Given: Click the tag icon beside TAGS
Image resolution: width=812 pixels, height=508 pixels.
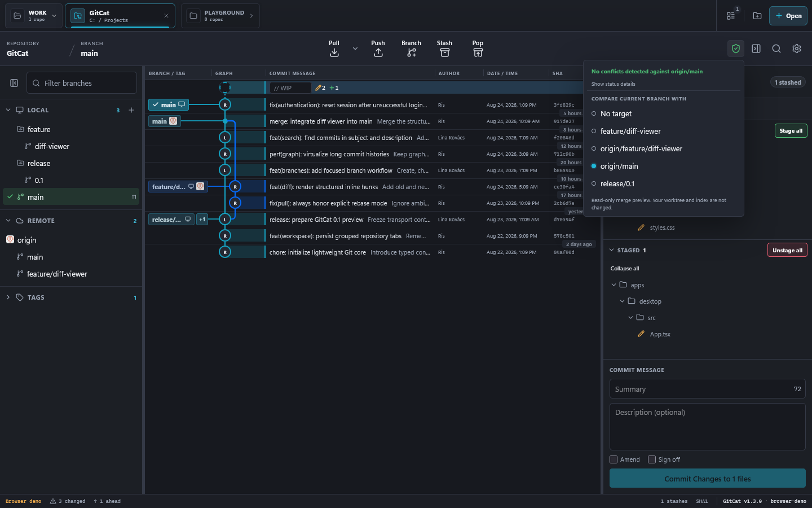Looking at the screenshot, I should (x=20, y=297).
